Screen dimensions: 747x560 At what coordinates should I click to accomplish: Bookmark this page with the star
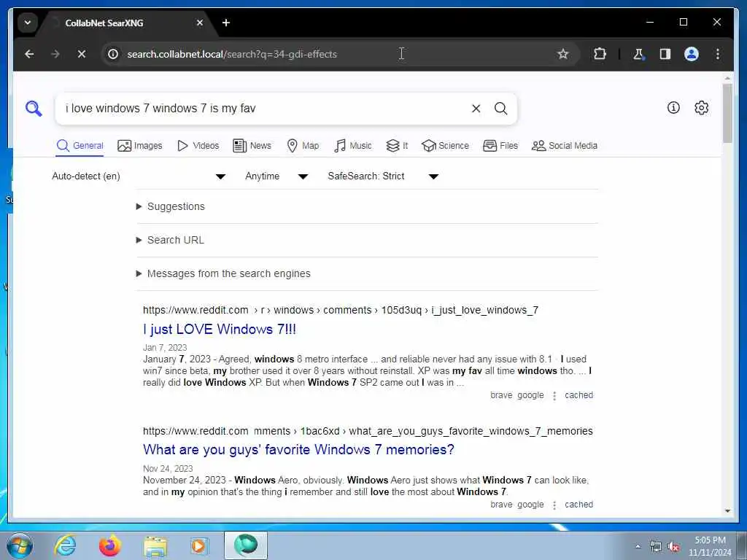(x=563, y=54)
